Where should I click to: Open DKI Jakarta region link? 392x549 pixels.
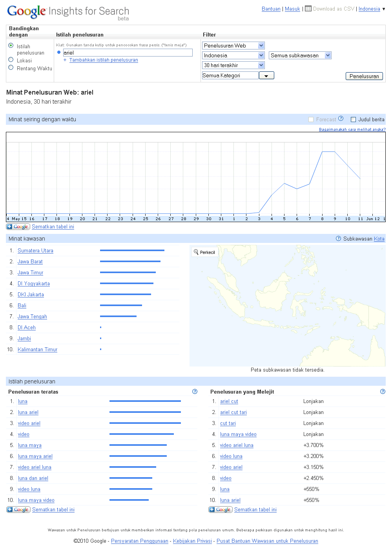point(31,295)
